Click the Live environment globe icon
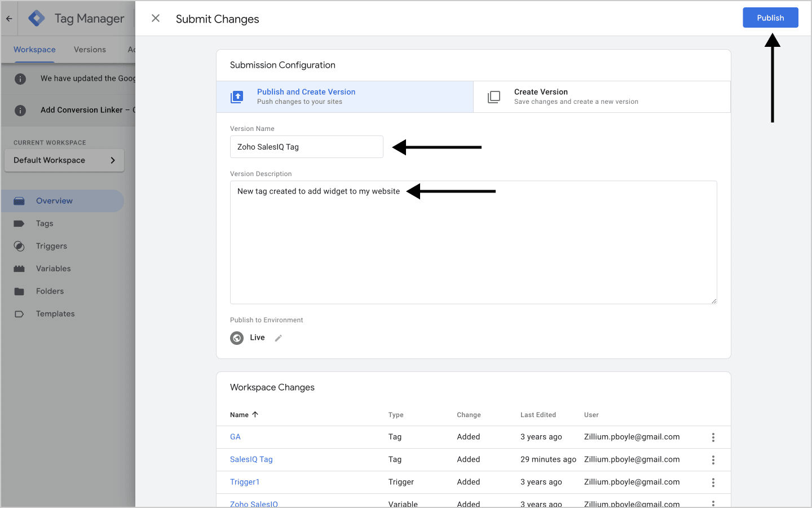The image size is (812, 508). [x=237, y=338]
